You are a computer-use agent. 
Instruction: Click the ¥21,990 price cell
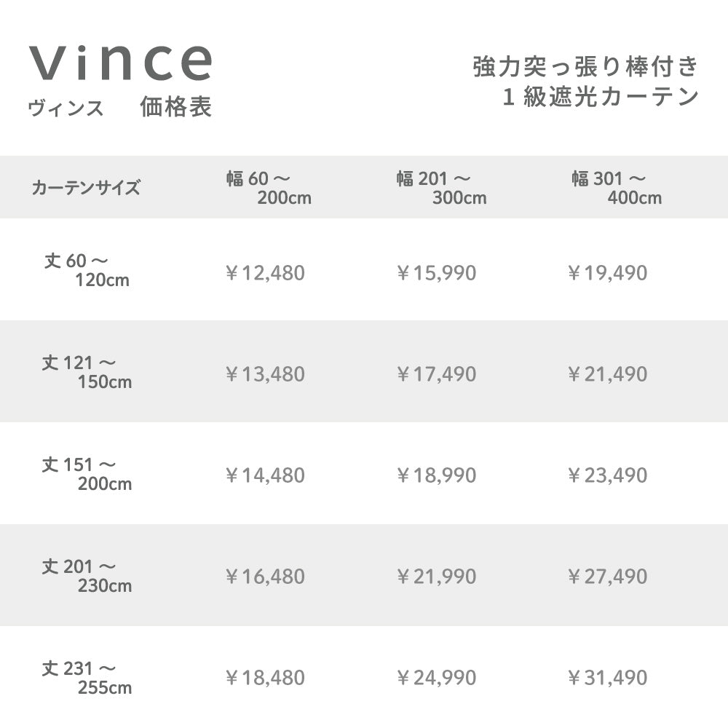point(437,577)
